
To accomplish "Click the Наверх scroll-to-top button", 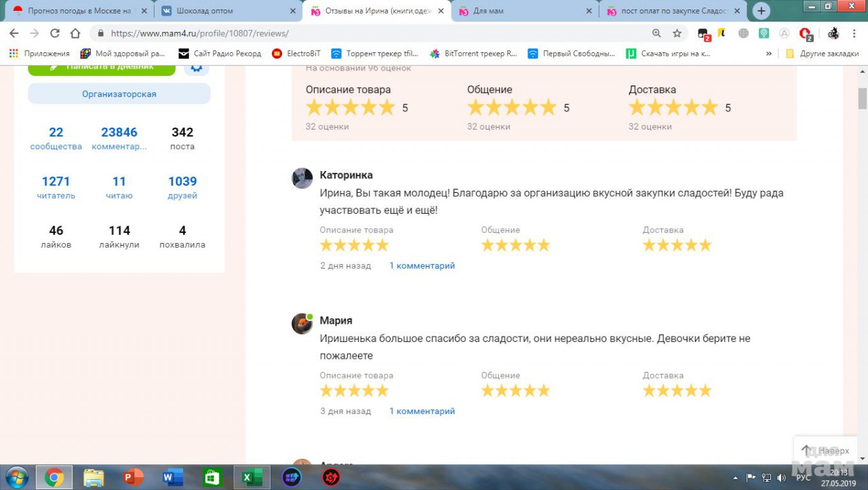I will 825,451.
